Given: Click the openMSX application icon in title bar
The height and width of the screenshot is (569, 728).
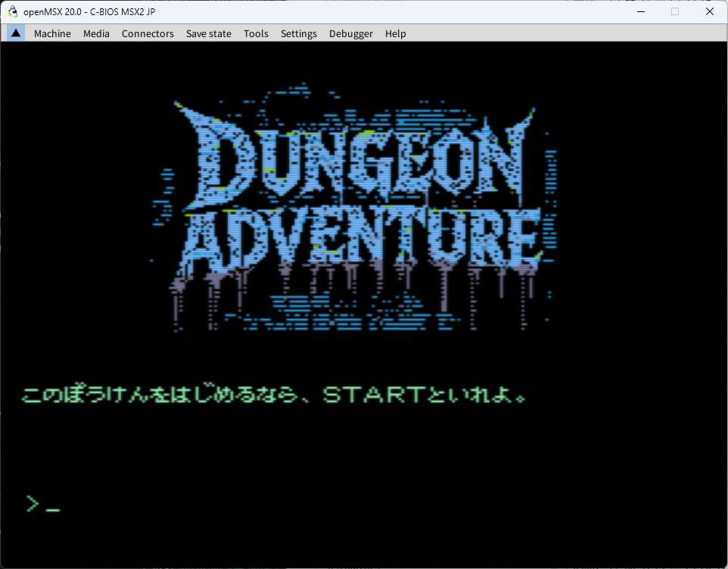Looking at the screenshot, I should (x=13, y=11).
